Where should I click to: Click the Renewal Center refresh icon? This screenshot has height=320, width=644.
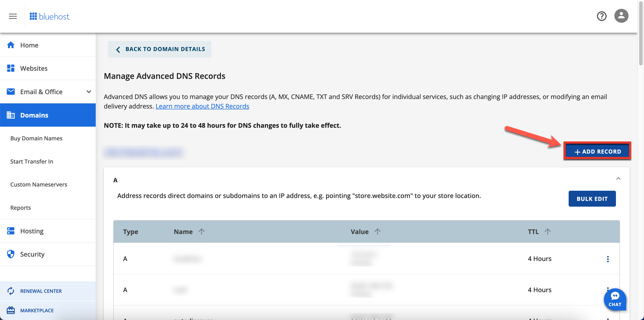coord(11,291)
